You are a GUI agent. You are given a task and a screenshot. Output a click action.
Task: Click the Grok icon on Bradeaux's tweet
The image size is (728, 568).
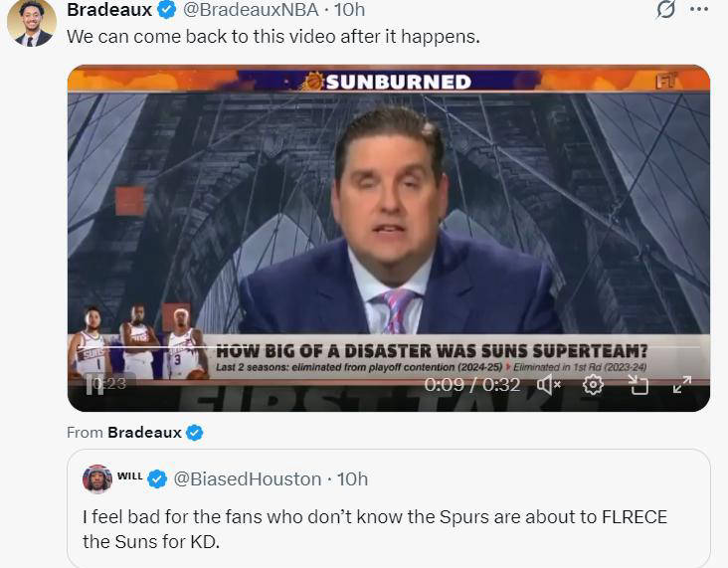pos(665,9)
